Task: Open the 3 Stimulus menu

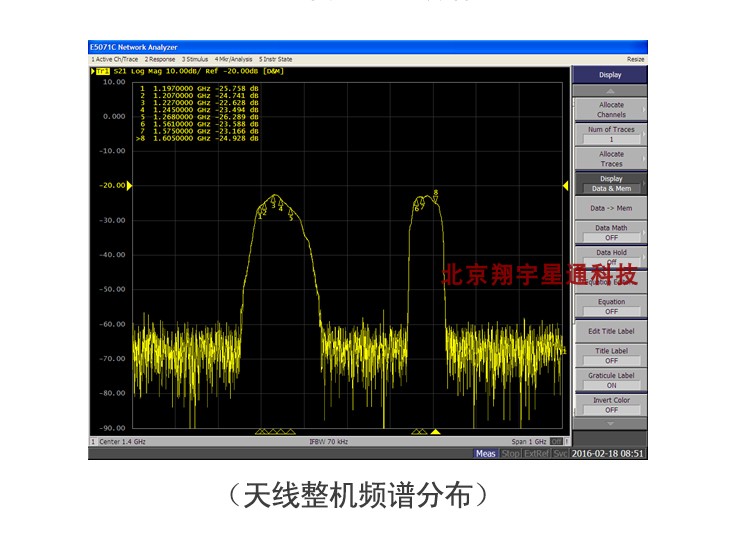Action: tap(195, 59)
